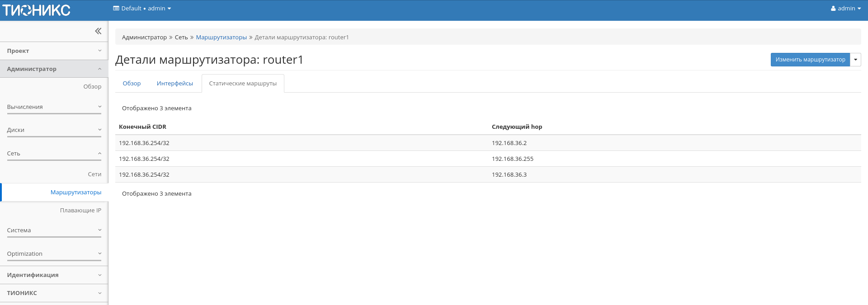The width and height of the screenshot is (868, 305).
Task: Expand the Идентификация sidebar section
Action: click(54, 275)
